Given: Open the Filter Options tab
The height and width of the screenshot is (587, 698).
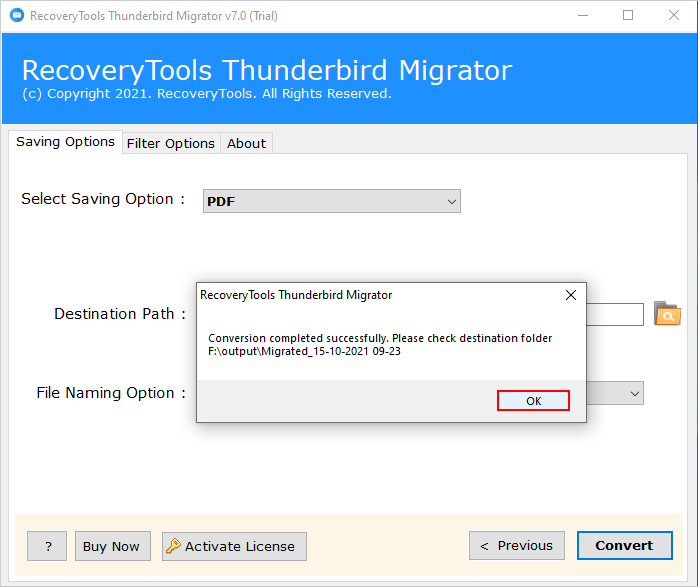Looking at the screenshot, I should [x=171, y=143].
